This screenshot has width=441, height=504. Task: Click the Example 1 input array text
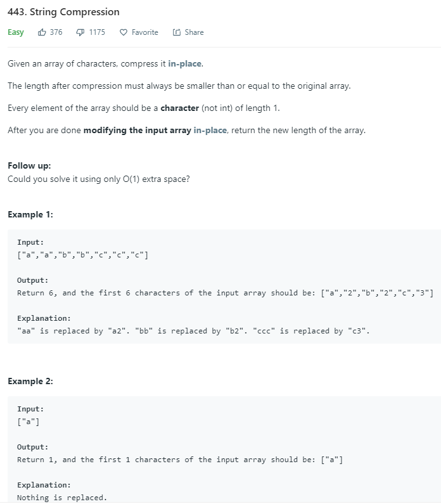coord(83,255)
